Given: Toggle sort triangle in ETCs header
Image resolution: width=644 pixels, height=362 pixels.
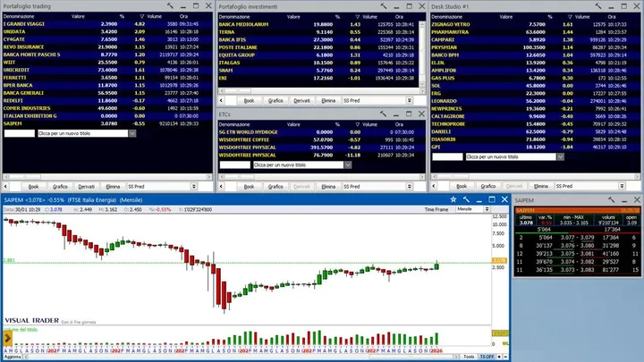Looking at the screenshot, I should point(357,124).
